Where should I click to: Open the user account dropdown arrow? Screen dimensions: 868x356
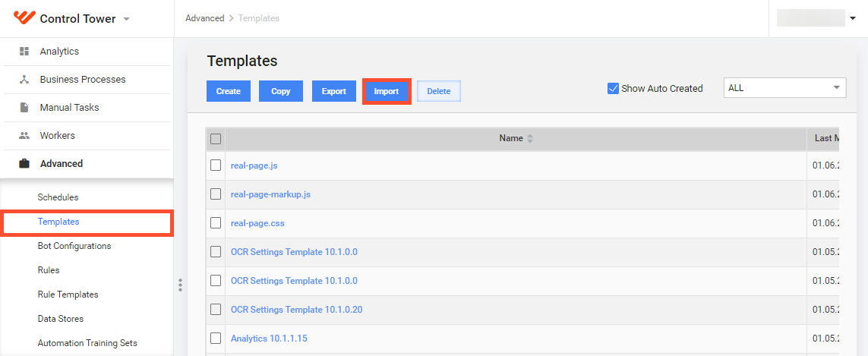tap(852, 18)
